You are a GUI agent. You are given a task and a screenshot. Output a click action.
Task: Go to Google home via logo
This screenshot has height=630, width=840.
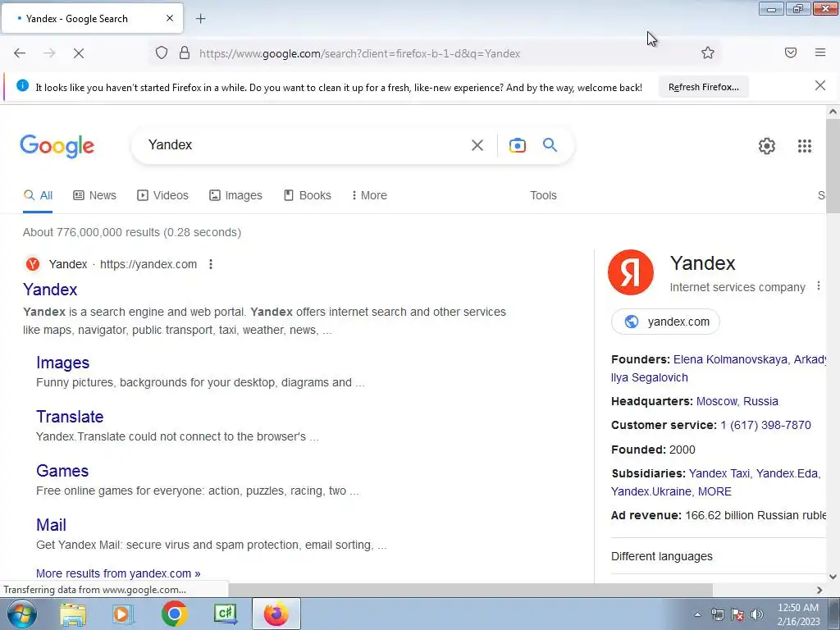point(57,146)
